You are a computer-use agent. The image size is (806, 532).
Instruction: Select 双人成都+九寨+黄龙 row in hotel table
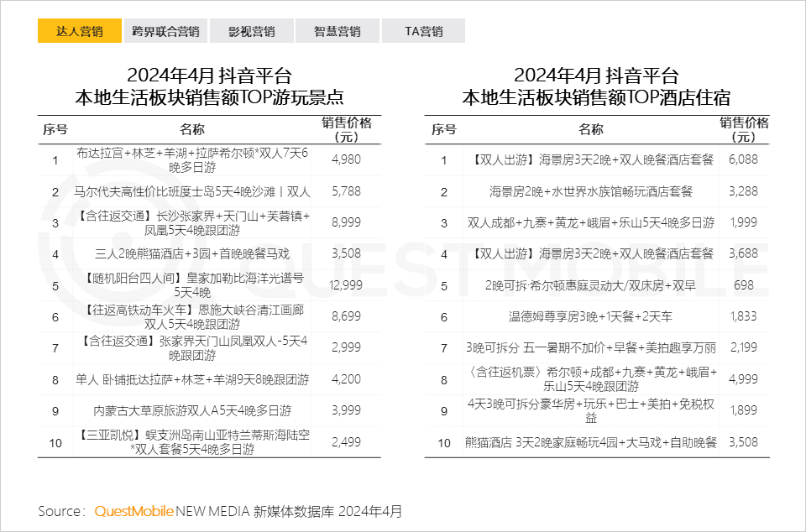591,223
